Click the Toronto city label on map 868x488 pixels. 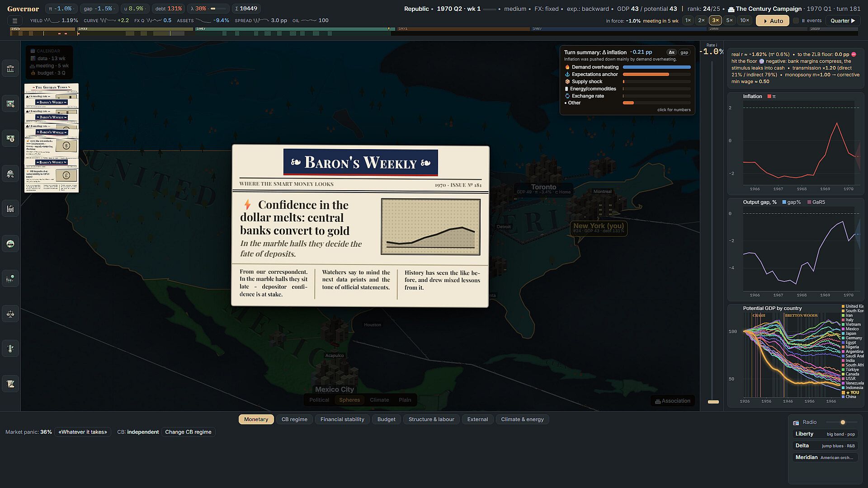(543, 189)
